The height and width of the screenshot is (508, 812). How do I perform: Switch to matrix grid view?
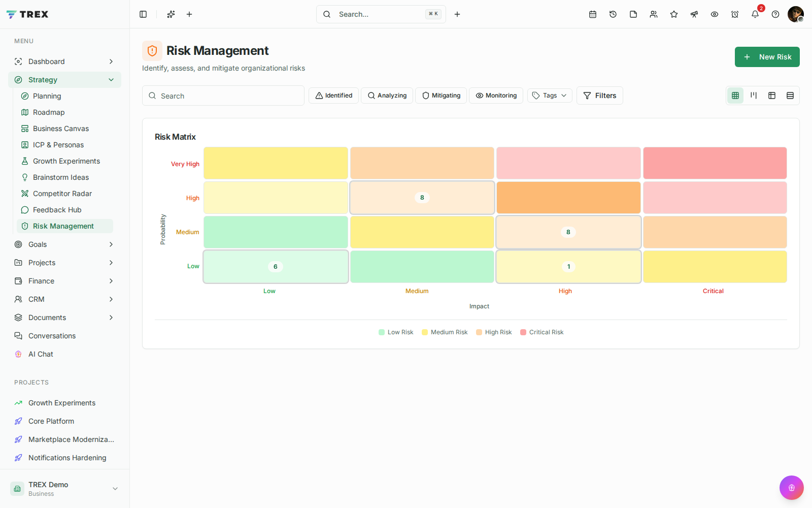pos(735,96)
